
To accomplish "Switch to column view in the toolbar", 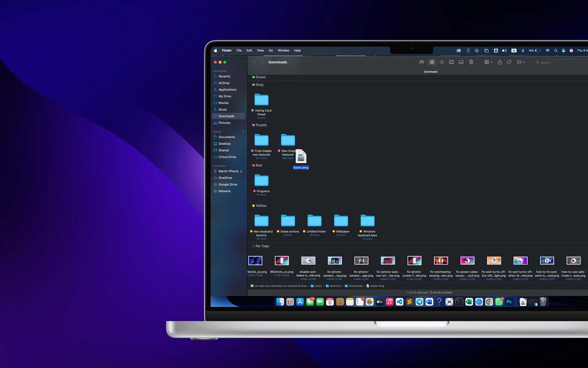I will click(452, 62).
